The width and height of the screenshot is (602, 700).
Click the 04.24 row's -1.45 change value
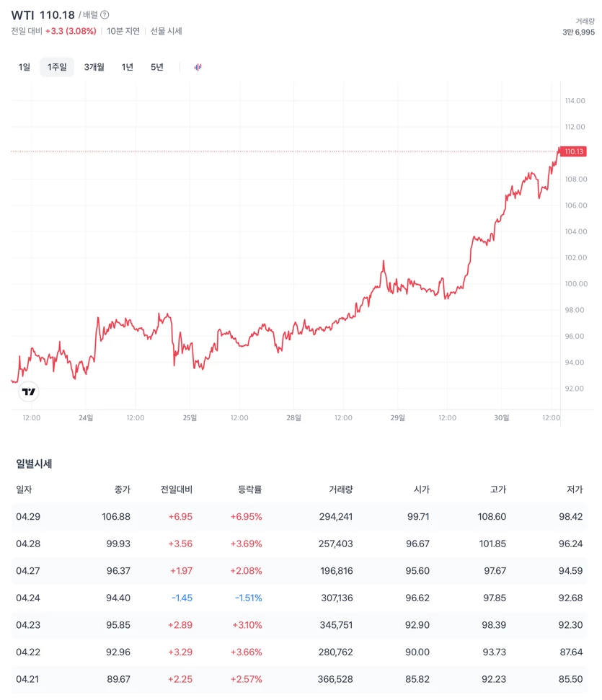pos(182,598)
